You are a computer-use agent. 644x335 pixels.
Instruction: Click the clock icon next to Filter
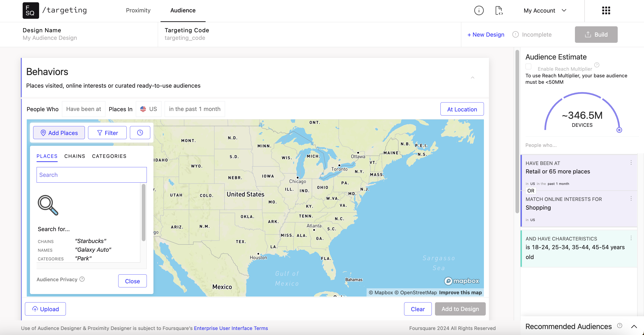[x=140, y=132]
